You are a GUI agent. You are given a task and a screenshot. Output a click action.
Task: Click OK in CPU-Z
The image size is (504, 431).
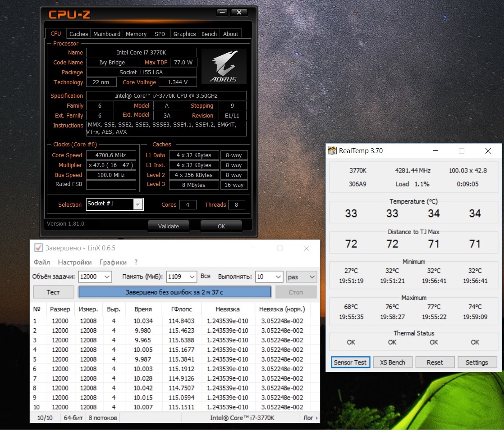(x=221, y=226)
